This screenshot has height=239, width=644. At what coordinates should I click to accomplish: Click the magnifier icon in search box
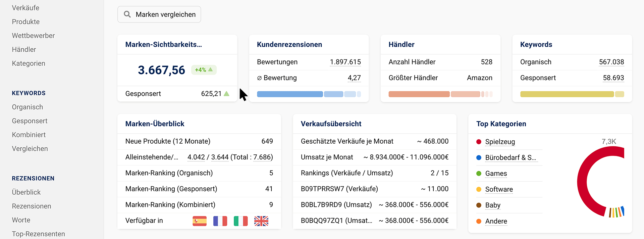[x=127, y=14]
